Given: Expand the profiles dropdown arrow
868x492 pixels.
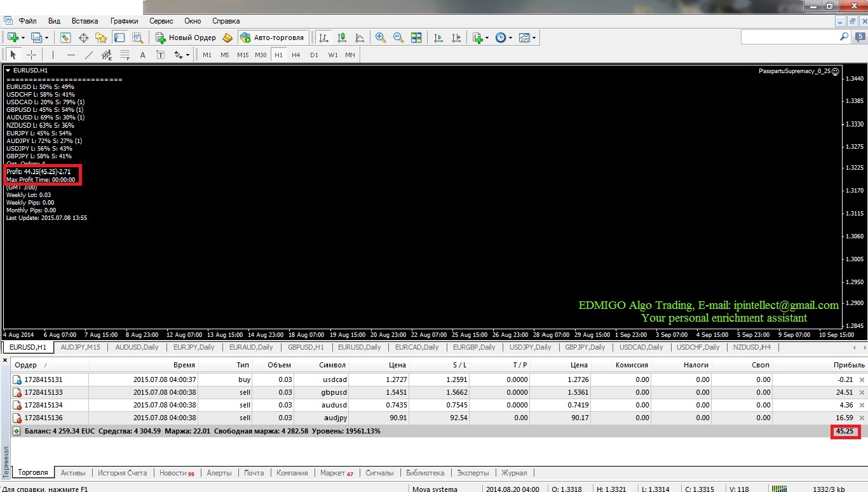Looking at the screenshot, I should tap(46, 38).
